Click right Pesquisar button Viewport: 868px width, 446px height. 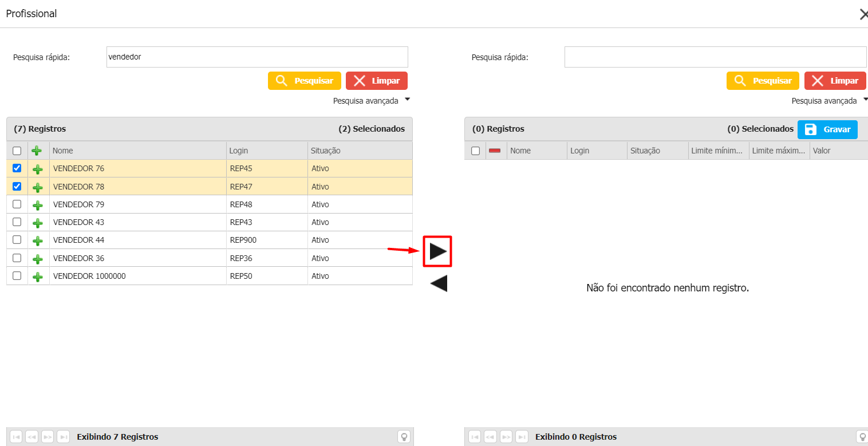pos(763,81)
